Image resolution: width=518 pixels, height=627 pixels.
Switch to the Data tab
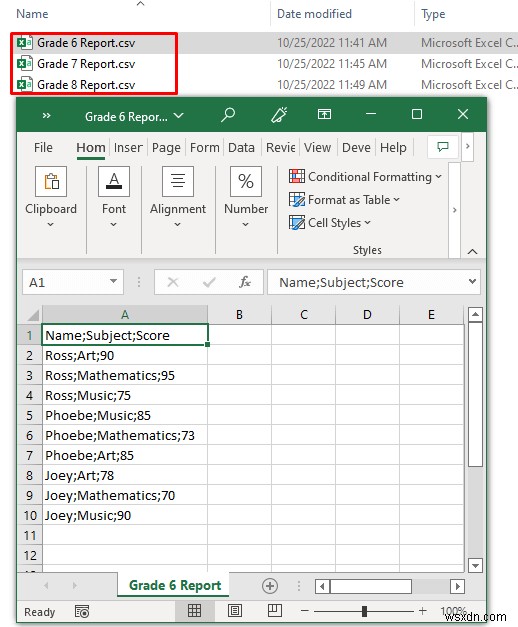pyautogui.click(x=241, y=148)
